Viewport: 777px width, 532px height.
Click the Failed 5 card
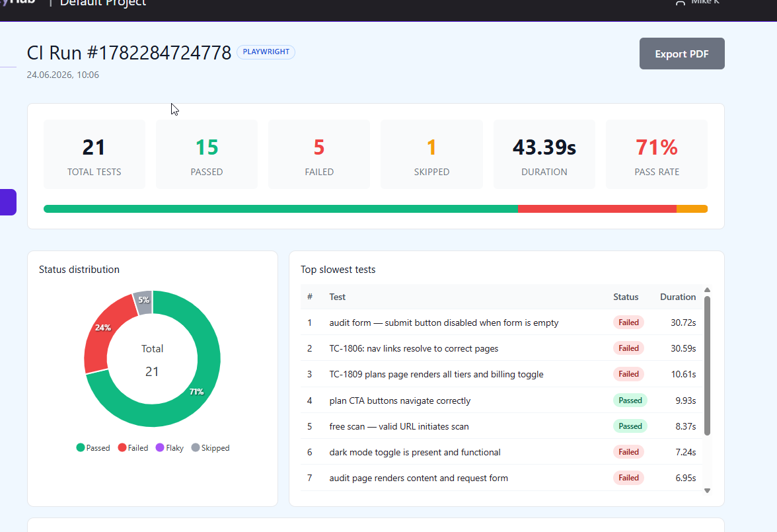(319, 154)
